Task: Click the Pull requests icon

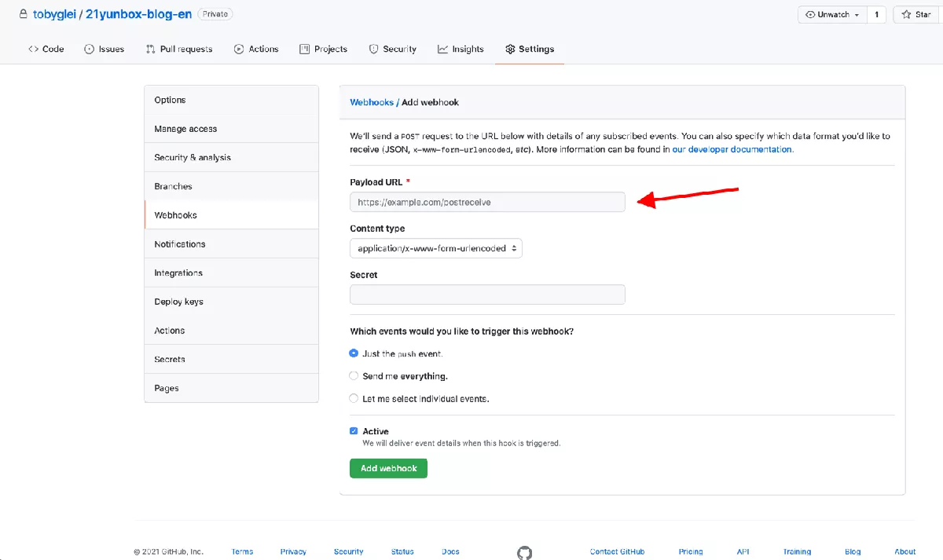Action: click(150, 49)
